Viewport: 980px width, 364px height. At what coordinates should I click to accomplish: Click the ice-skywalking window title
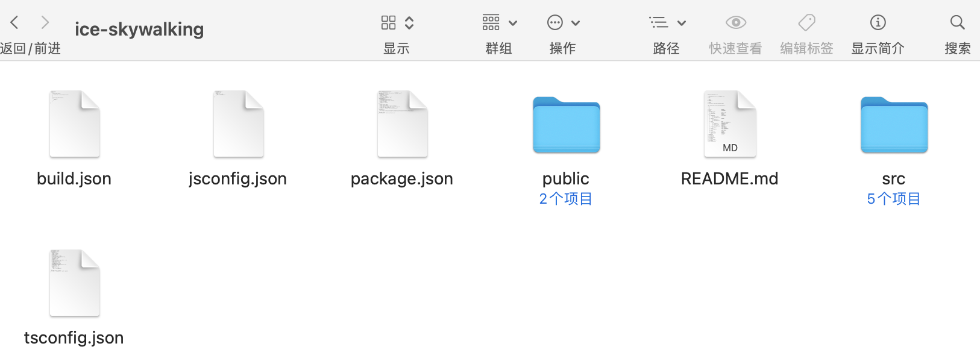coord(139,29)
